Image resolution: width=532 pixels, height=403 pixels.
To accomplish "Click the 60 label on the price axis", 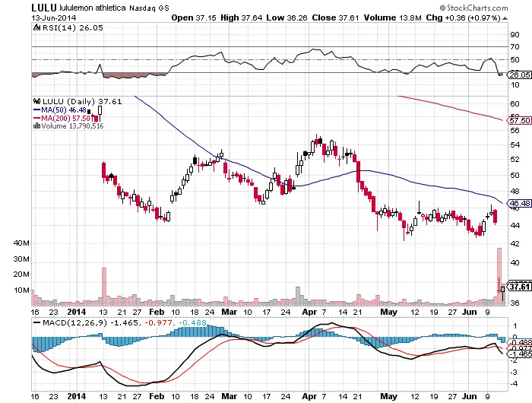I will pyautogui.click(x=515, y=103).
